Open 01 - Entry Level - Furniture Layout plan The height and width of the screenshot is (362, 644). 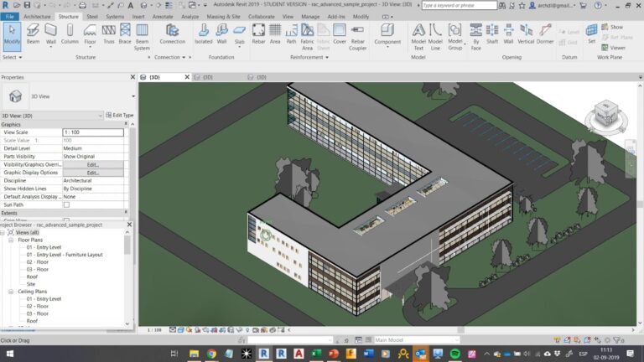(x=65, y=255)
